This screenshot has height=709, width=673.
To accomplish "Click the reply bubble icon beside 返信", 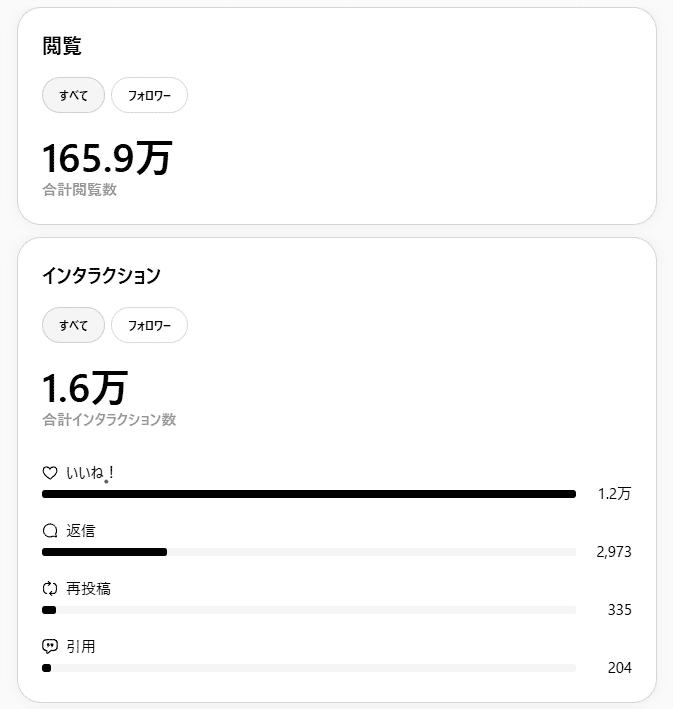I will 50,531.
